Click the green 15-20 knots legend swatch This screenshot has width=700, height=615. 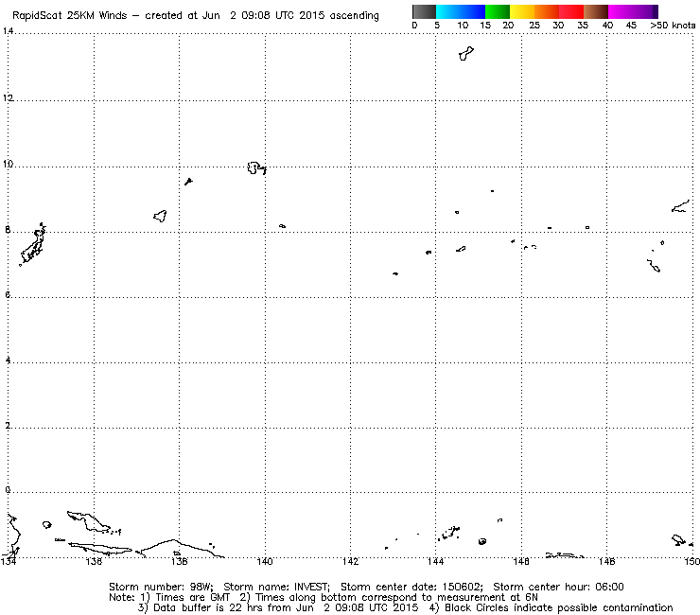tap(498, 11)
